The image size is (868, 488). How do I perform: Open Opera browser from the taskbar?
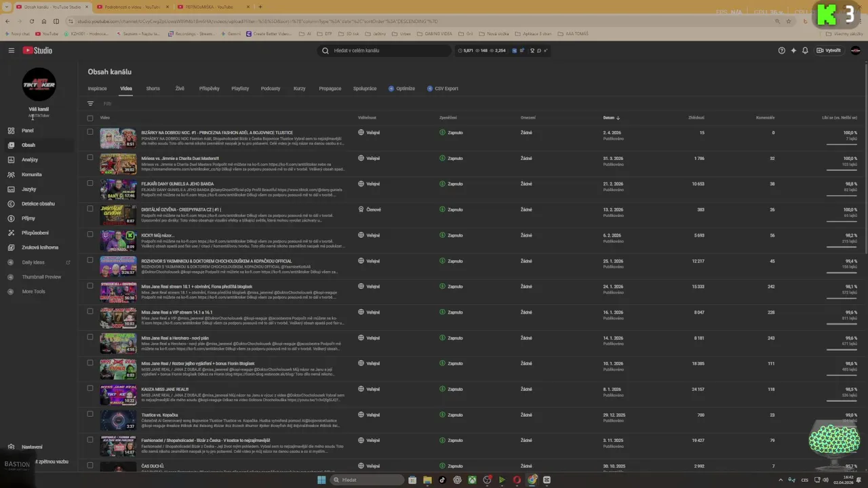pyautogui.click(x=517, y=480)
